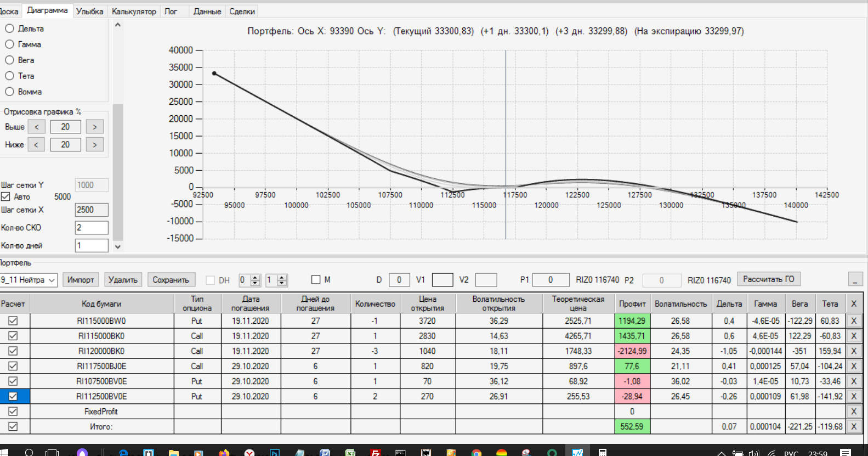Decrement the second spinner showing 1
Screen dimensions: 868x456
point(282,283)
